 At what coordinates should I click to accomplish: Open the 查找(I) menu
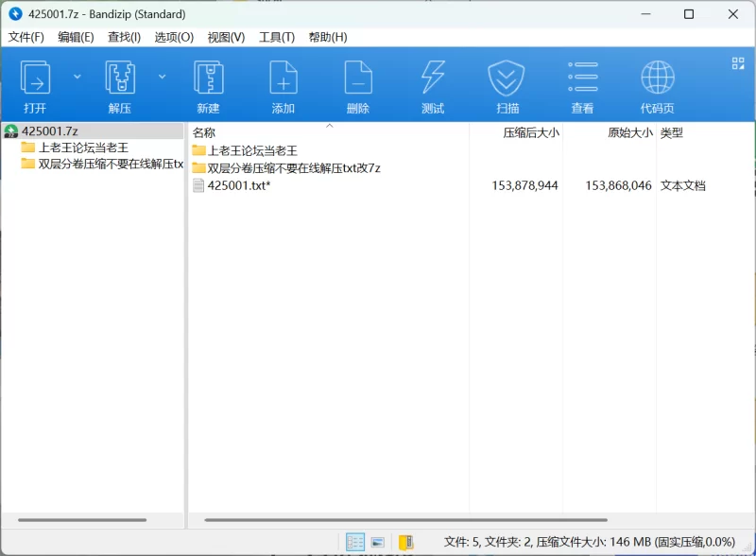point(124,37)
